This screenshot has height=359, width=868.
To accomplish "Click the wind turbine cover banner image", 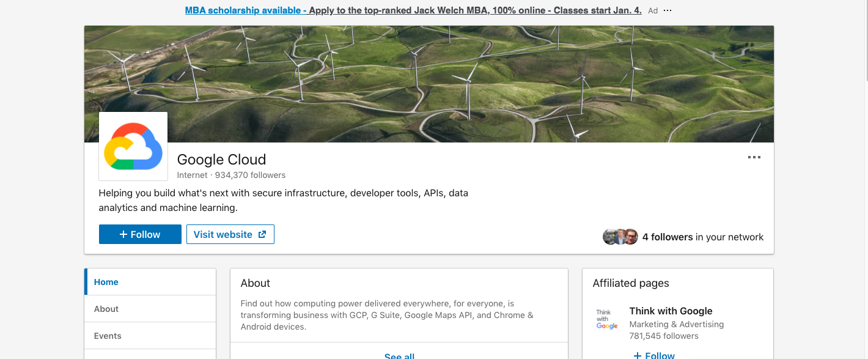I will pos(428,73).
